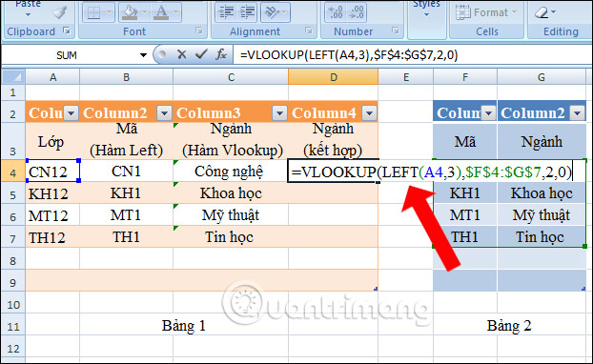
Task: Click cell A7 containing TH12
Action: [x=52, y=237]
